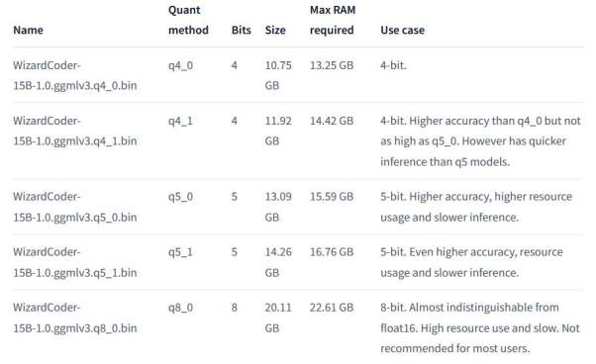Click the Bits column header

tap(241, 30)
